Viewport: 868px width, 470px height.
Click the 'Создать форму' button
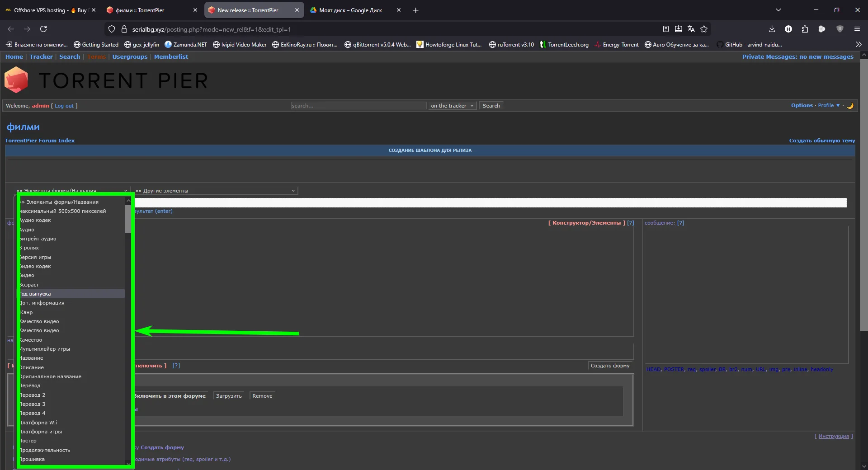click(x=610, y=366)
